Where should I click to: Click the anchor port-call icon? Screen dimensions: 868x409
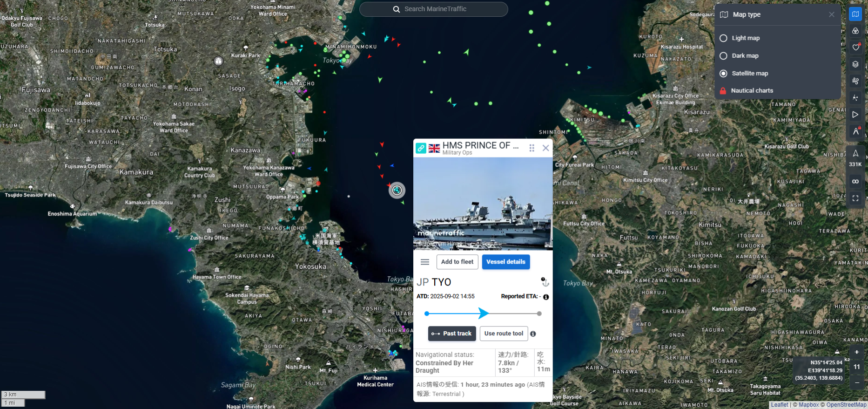tap(545, 282)
